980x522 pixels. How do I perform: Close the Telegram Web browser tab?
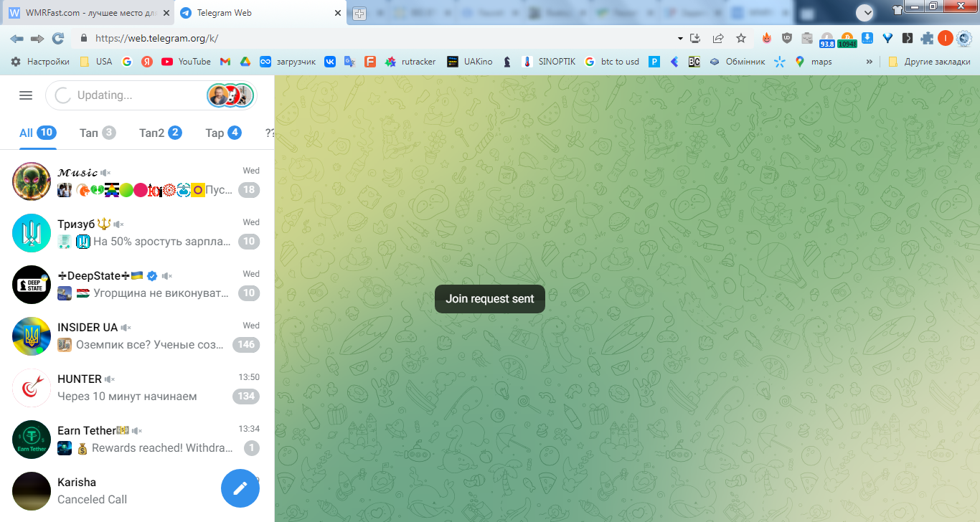click(x=338, y=13)
